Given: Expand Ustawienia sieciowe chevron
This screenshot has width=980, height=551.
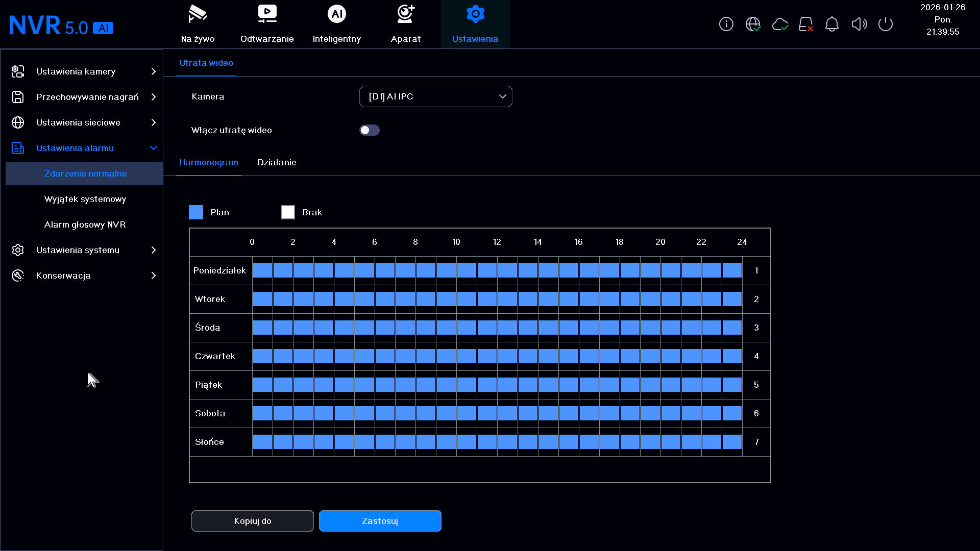Looking at the screenshot, I should [153, 122].
